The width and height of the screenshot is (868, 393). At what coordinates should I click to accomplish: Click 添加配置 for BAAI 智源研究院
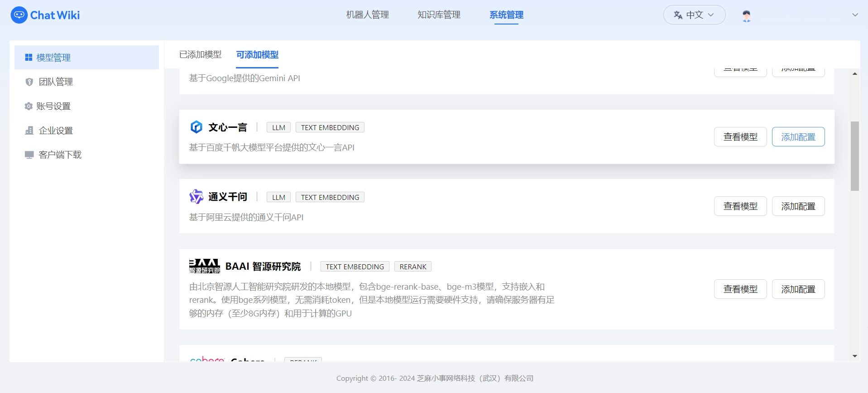pos(798,289)
